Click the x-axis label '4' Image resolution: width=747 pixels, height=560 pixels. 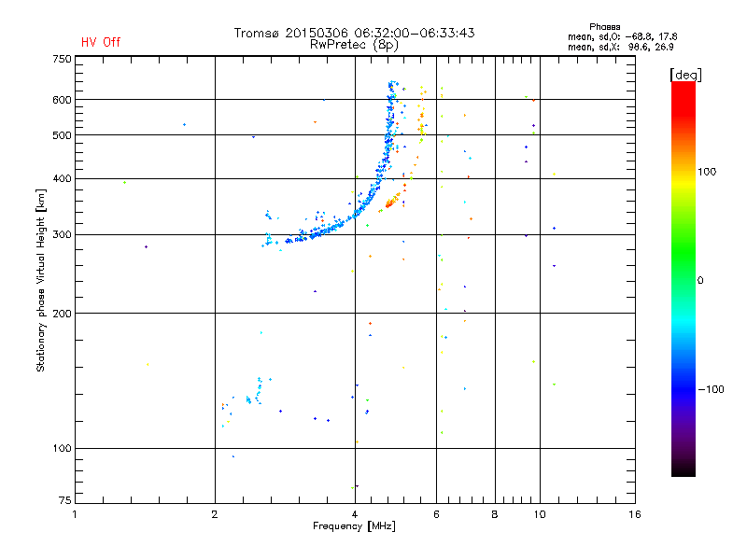pyautogui.click(x=355, y=514)
